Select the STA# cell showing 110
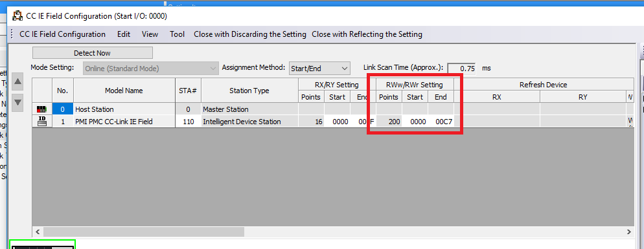The image size is (644, 249). (x=188, y=122)
